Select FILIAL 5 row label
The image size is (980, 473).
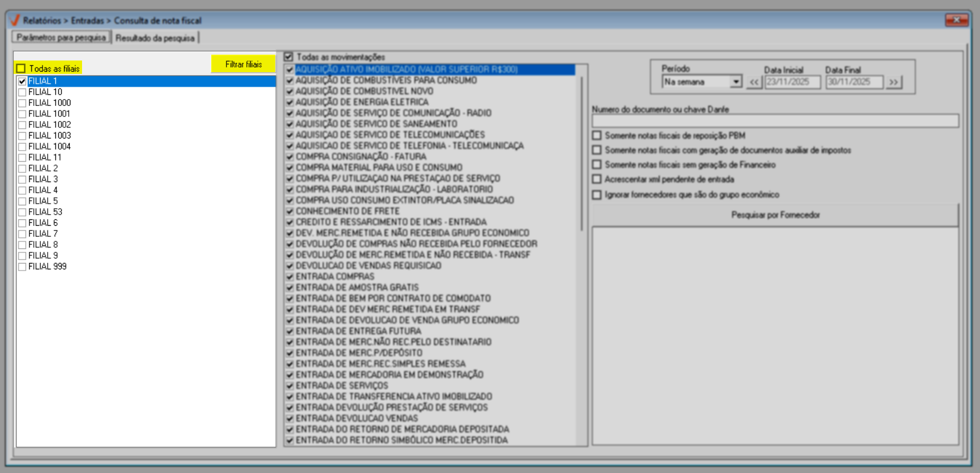[x=43, y=201]
